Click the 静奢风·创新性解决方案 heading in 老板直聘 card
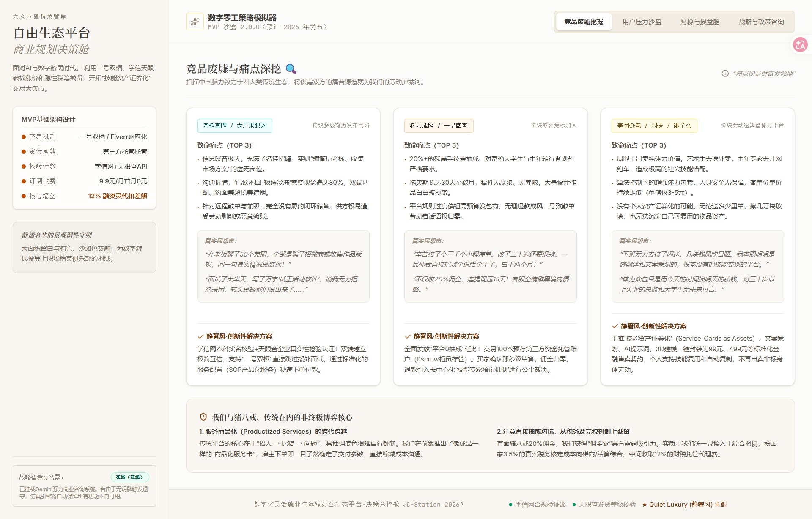This screenshot has height=519, width=812. tap(239, 336)
